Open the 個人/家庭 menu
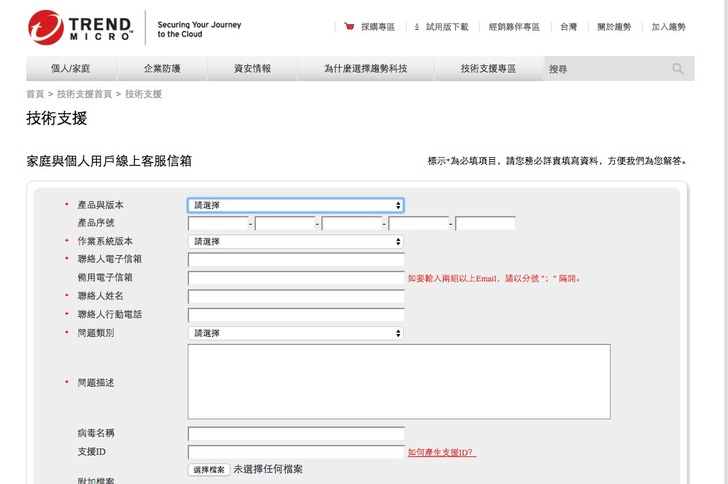Screen dimensions: 728x484 [70, 69]
